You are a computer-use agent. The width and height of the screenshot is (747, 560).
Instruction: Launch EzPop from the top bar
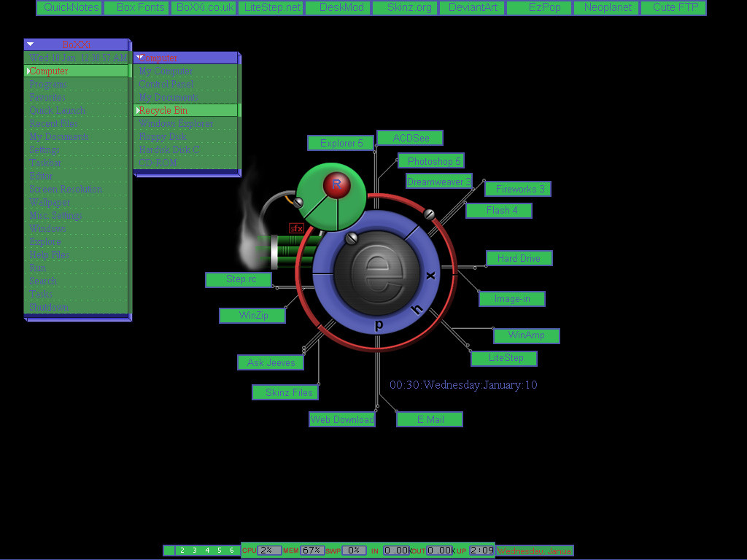(540, 7)
